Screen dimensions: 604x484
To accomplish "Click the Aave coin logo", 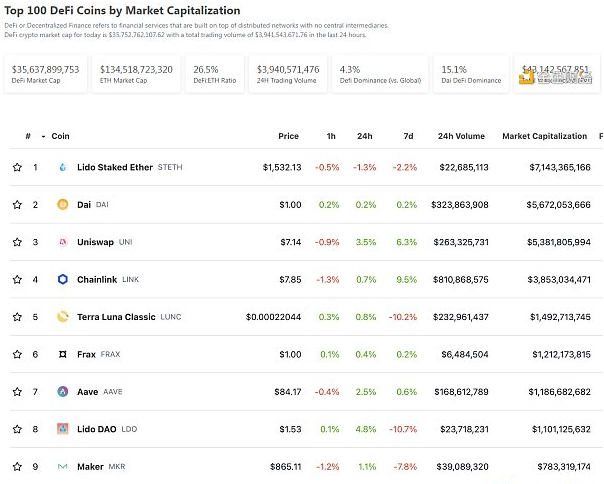I will pyautogui.click(x=62, y=392).
